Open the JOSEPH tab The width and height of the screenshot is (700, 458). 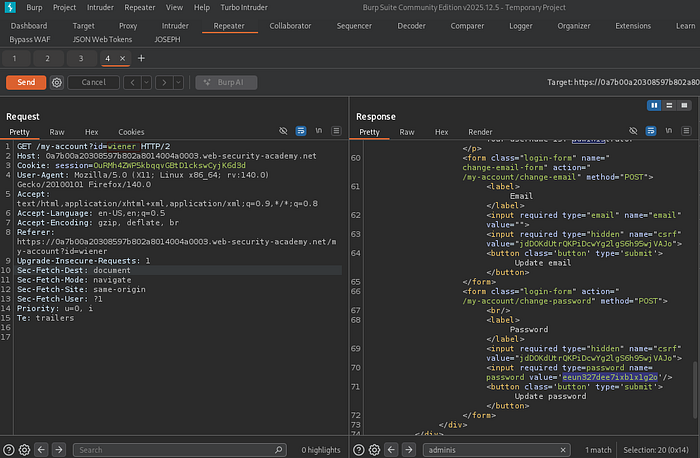(x=167, y=39)
